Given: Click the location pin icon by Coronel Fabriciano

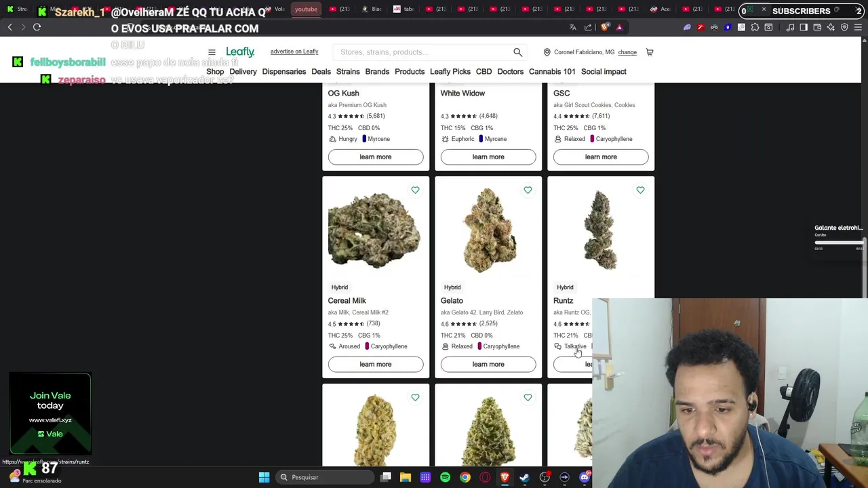Looking at the screenshot, I should coord(547,52).
